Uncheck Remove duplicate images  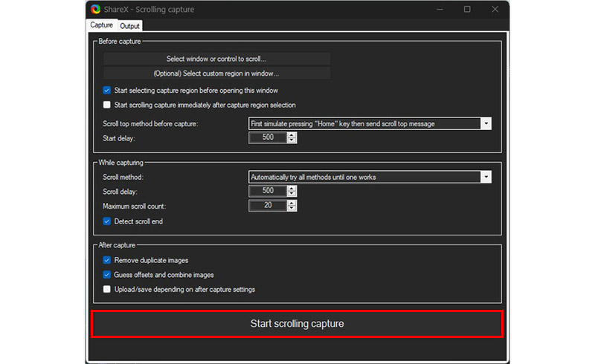(x=107, y=260)
